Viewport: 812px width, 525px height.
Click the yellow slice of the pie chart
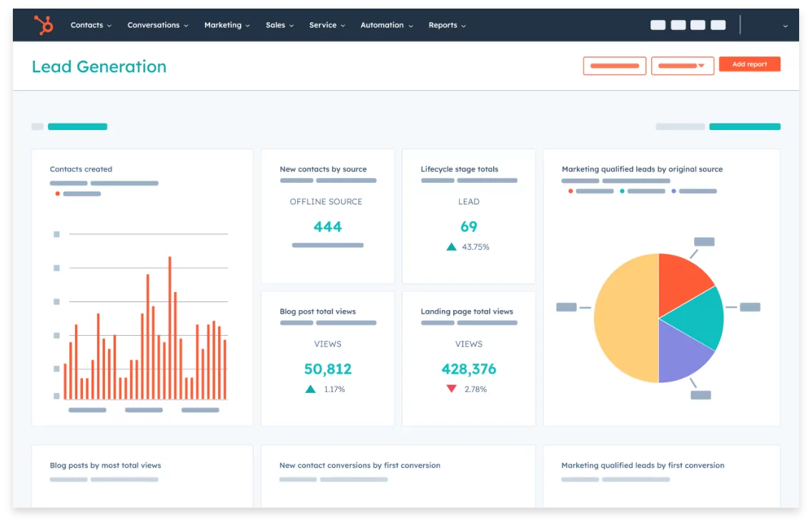click(x=624, y=318)
